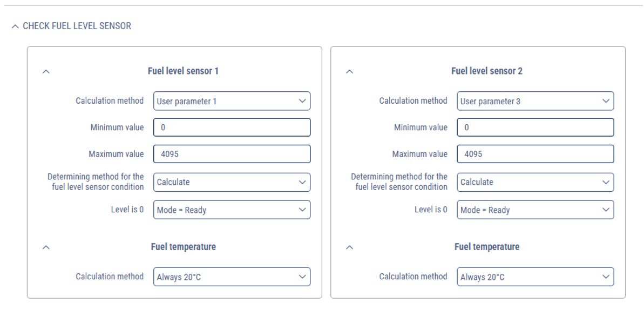Screen dimensions: 644x309
Task: Collapse the Fuel level sensor 2 panel
Action: 349,71
